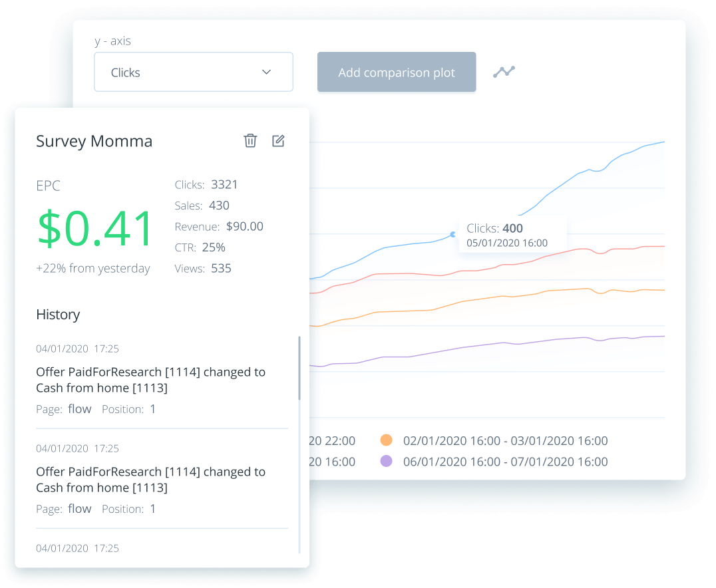Select the orange legend dot for 02/01/2020

tap(387, 440)
